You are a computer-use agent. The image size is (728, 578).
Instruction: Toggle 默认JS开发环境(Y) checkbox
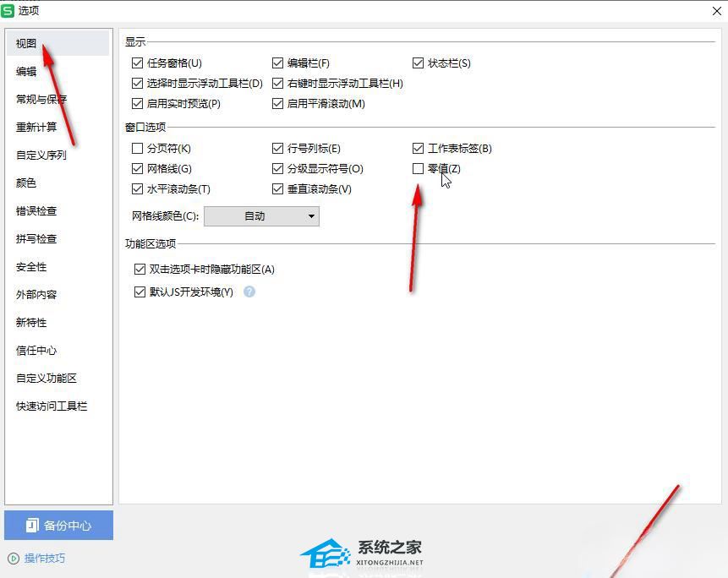coord(140,292)
